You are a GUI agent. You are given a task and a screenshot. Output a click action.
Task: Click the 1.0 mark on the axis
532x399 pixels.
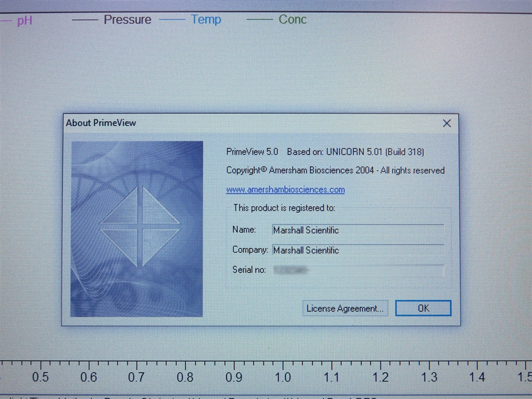(282, 377)
